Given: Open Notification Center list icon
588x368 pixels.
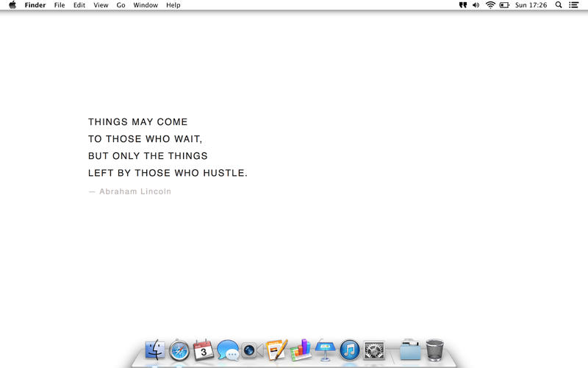Looking at the screenshot, I should [x=573, y=5].
